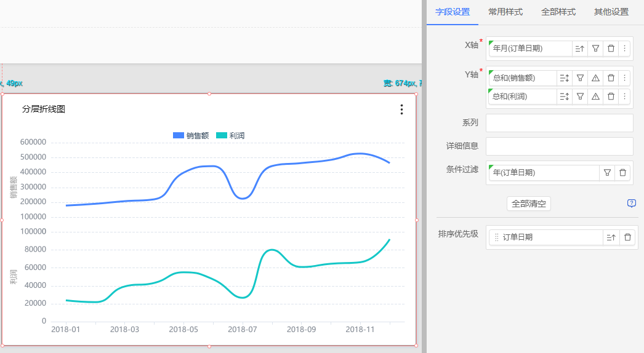Click the sort icon on the 总和(销售额) field

tap(564, 78)
